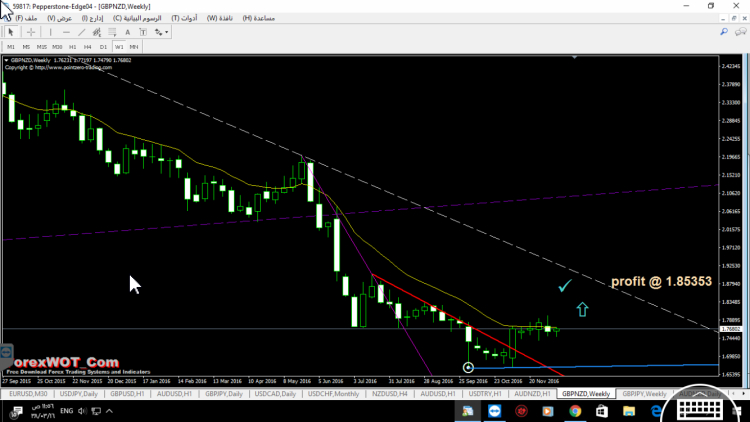Switch to M5 timeframe
Screen dimensions: 750x422
(x=26, y=47)
